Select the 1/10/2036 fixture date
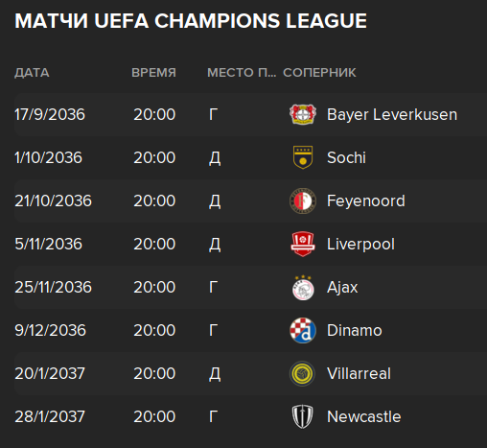Screen dimensions: 487x448 48,157
